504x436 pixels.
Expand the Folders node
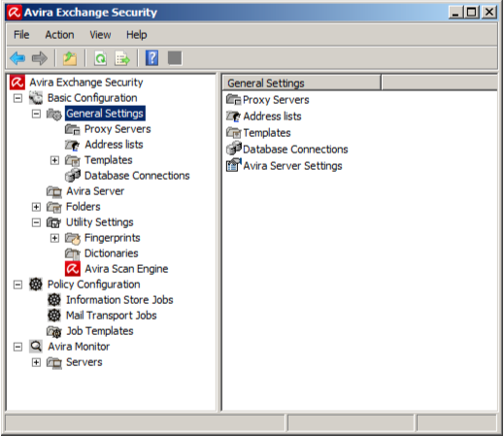click(x=36, y=207)
